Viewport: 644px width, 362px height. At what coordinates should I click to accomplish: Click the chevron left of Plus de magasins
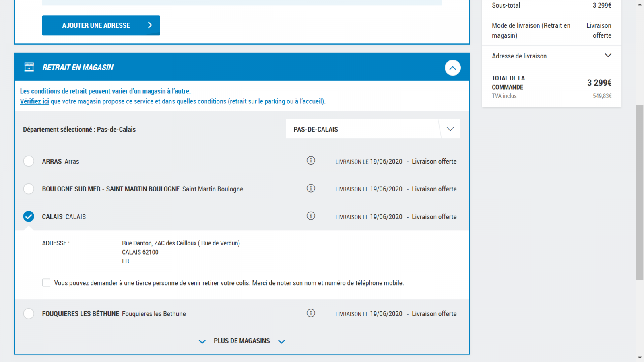tap(202, 341)
